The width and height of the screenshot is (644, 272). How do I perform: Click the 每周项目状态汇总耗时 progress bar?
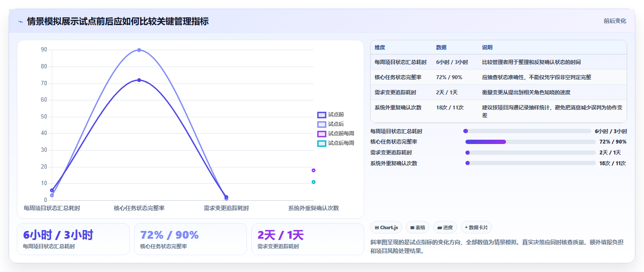pos(527,131)
